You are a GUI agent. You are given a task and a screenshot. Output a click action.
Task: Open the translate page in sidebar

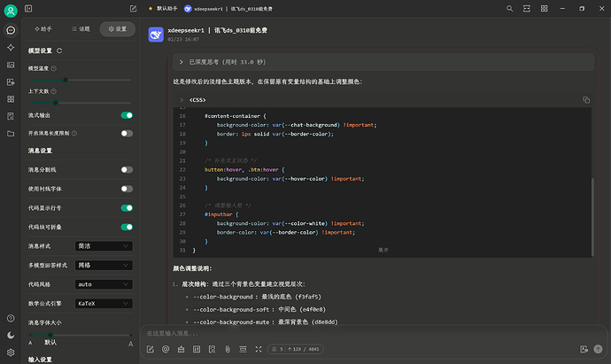[x=11, y=81]
